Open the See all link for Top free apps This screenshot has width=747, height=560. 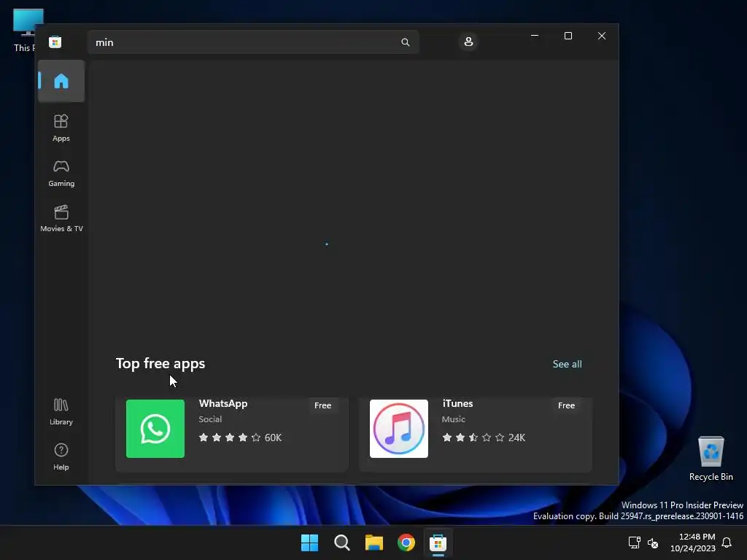pyautogui.click(x=567, y=364)
